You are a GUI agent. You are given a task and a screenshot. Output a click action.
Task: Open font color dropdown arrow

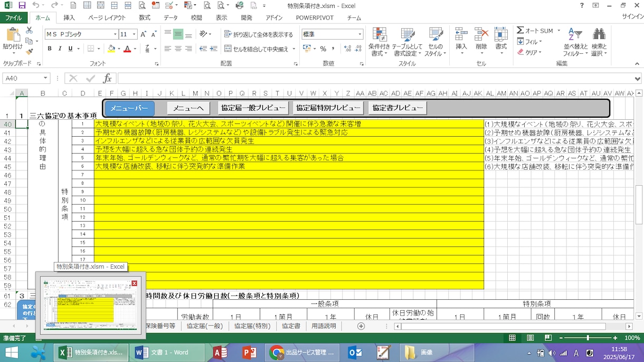[x=135, y=49]
